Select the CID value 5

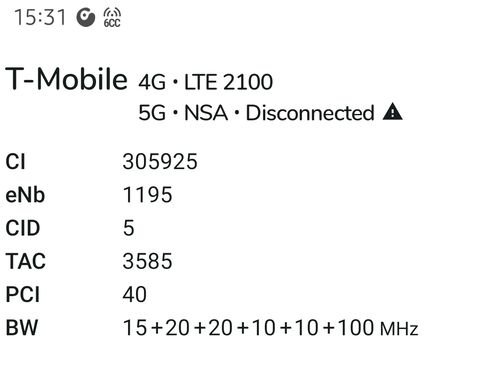pos(129,228)
